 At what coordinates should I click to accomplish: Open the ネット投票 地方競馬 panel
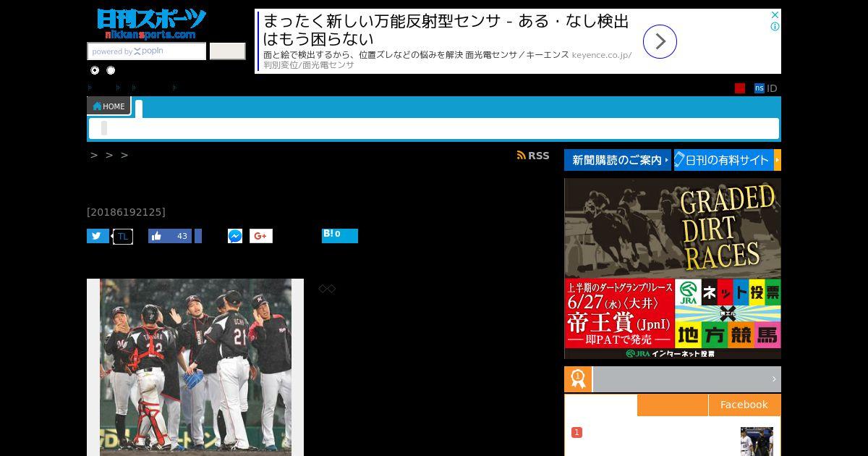point(728,313)
